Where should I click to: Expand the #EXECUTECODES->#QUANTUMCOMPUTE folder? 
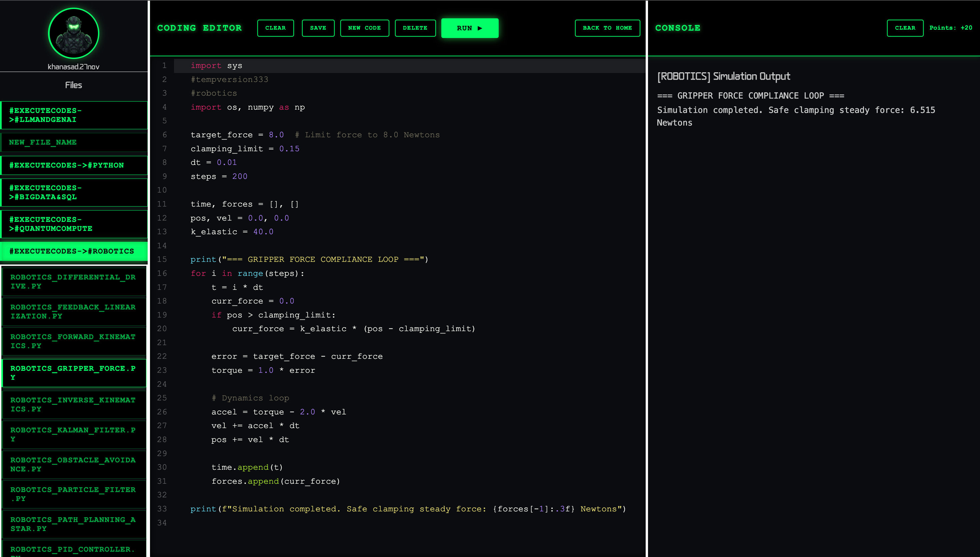(x=74, y=224)
